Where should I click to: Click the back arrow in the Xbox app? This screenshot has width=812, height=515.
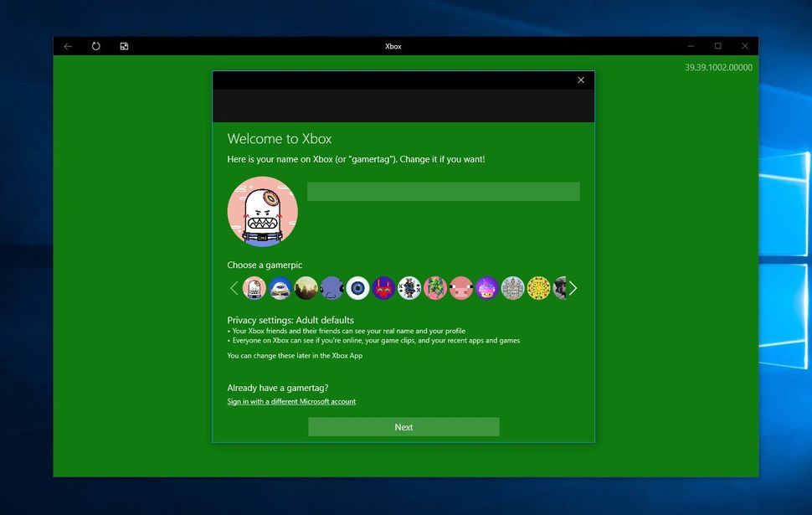coord(68,46)
